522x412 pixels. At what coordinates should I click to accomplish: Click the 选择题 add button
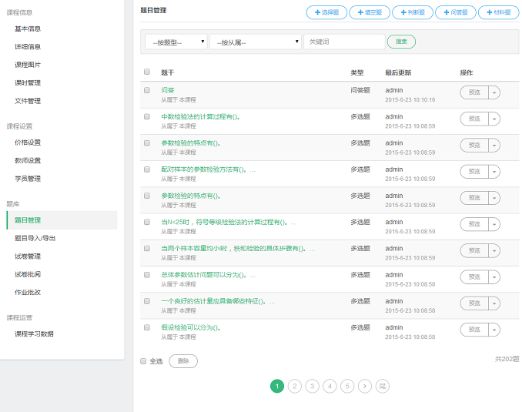coord(326,12)
